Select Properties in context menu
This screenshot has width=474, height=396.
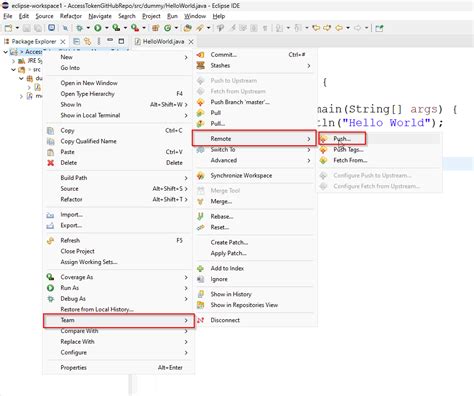tap(118, 368)
